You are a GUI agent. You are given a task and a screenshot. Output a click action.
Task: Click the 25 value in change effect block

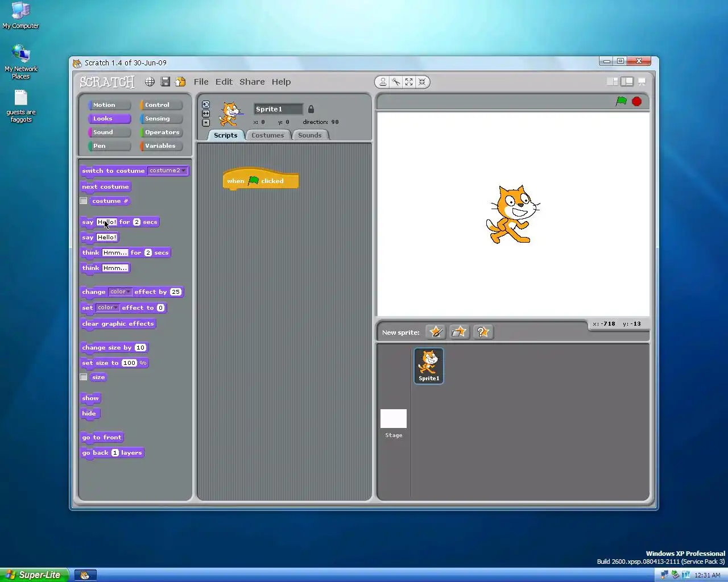pyautogui.click(x=176, y=292)
